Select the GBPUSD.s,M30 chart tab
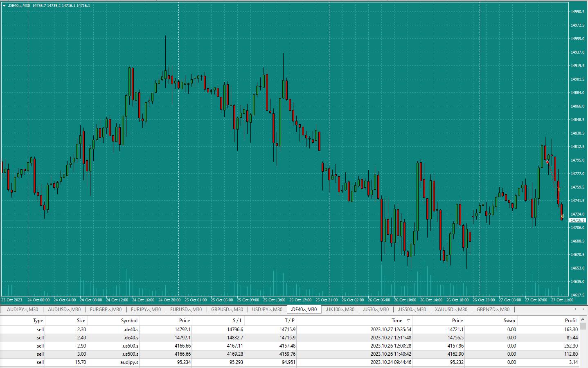Screen dimensions: 588x368 coord(227,310)
